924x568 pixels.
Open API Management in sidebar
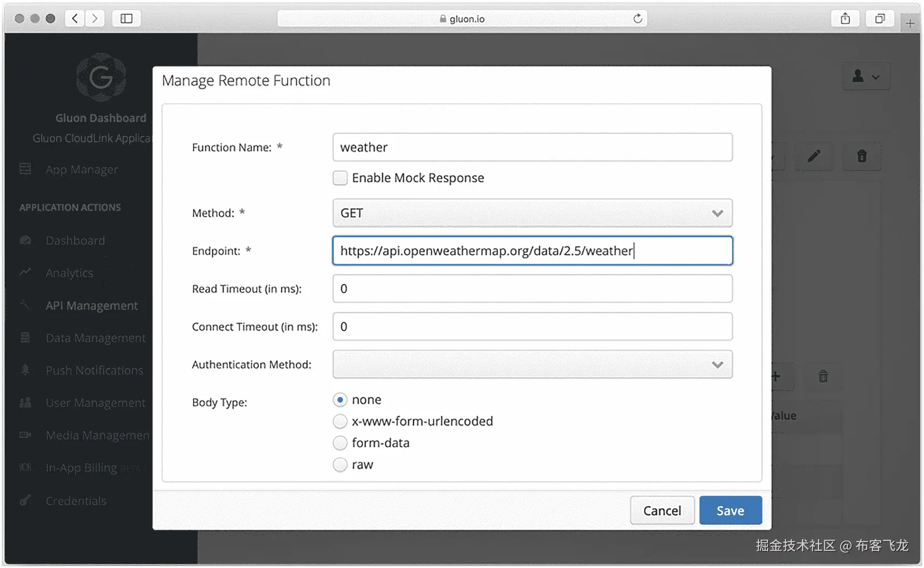[x=92, y=306]
